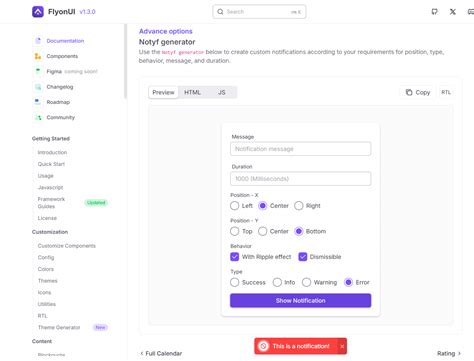Switch to the JS tab
Screen dimensions: 474x361
coord(222,92)
